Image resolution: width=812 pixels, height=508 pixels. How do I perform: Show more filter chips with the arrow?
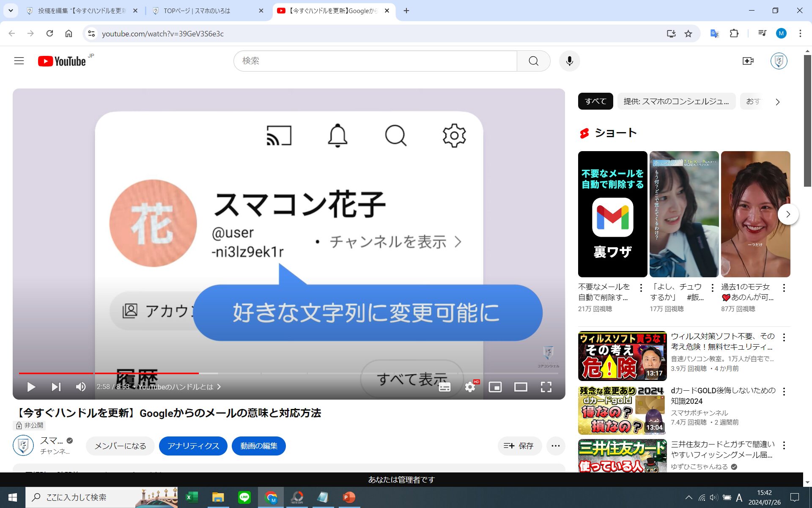777,102
